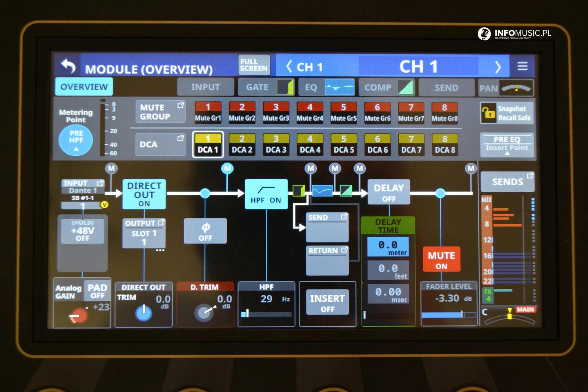Viewport: 588px width, 392px height.
Task: Toggle phase Φ OFF button
Action: click(205, 231)
